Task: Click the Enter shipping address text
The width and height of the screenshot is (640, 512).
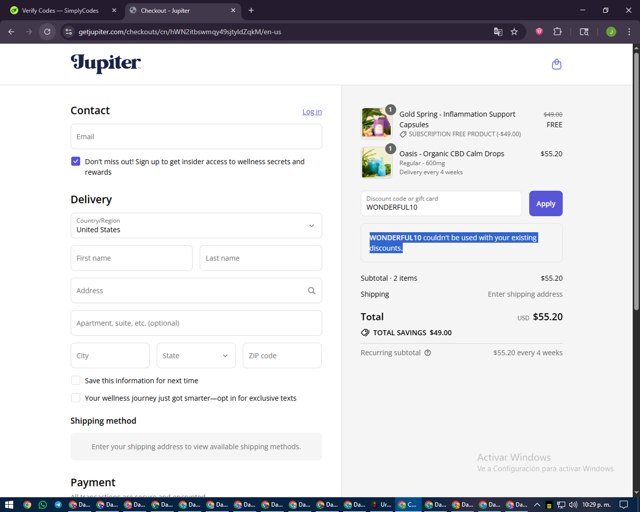Action: [x=525, y=294]
